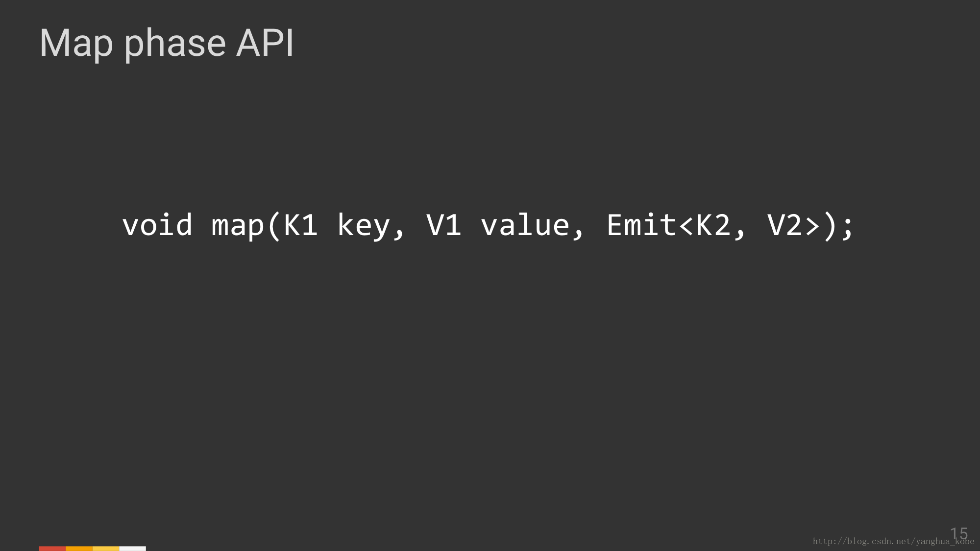Click "map" function name in the signature
Viewport: 980px width, 551px height.
pos(238,225)
